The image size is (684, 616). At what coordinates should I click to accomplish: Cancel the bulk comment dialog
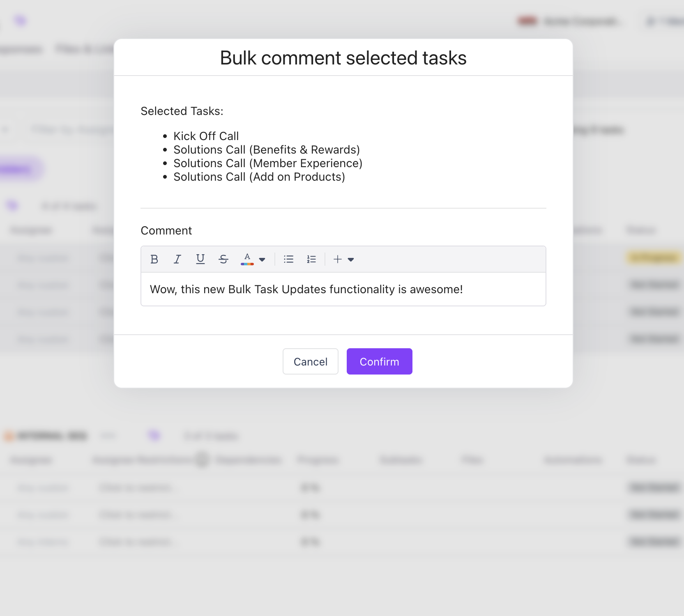[310, 361]
